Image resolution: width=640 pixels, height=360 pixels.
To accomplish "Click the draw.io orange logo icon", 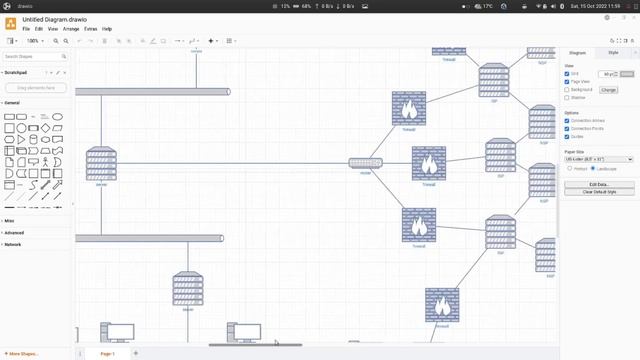I will pos(11,24).
